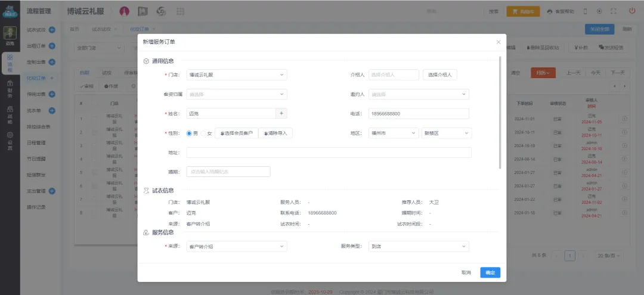Click plus icon next to 试衣试妆 menu

[52, 30]
